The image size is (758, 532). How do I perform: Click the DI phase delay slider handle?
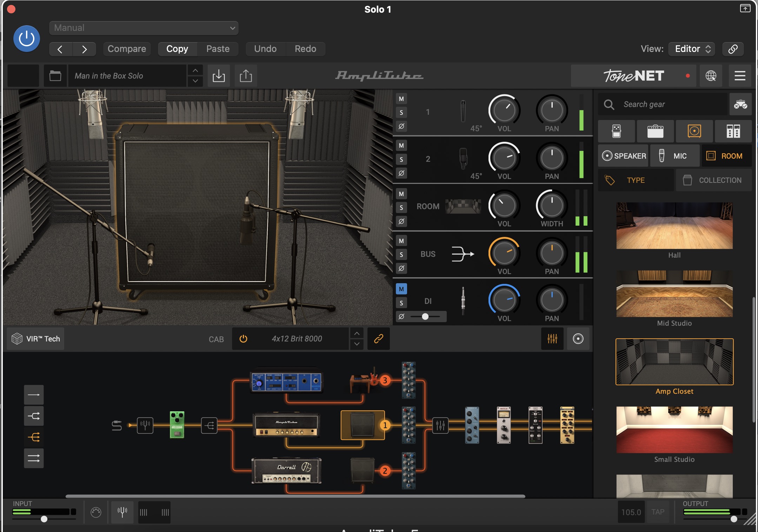(x=425, y=317)
